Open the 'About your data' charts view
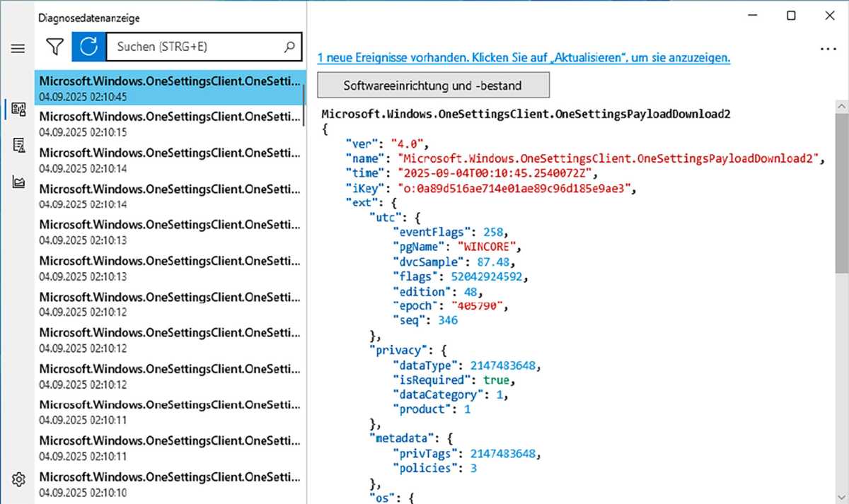849x504 pixels. (18, 181)
